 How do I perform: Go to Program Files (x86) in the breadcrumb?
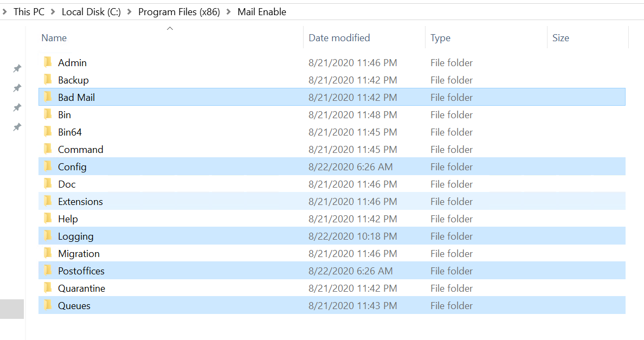click(179, 12)
